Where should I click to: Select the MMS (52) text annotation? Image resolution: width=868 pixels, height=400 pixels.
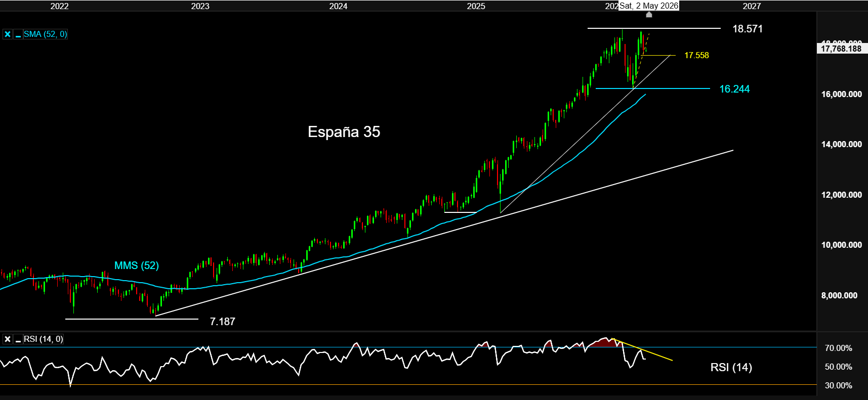[x=136, y=265]
